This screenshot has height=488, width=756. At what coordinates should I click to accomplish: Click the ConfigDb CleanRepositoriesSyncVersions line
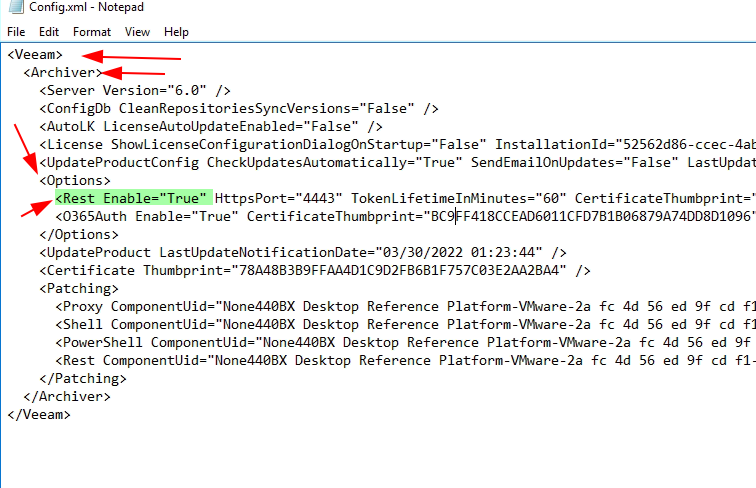pyautogui.click(x=239, y=108)
